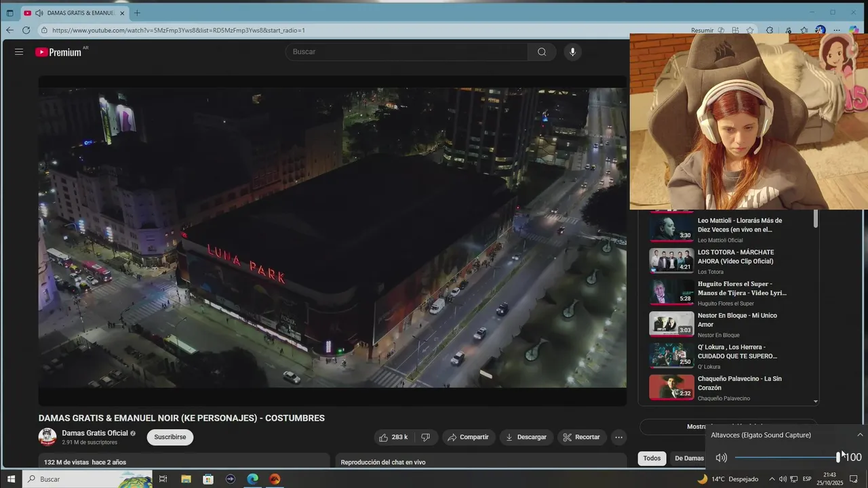Click the Descargar download button
This screenshot has height=488, width=868.
[x=526, y=437]
